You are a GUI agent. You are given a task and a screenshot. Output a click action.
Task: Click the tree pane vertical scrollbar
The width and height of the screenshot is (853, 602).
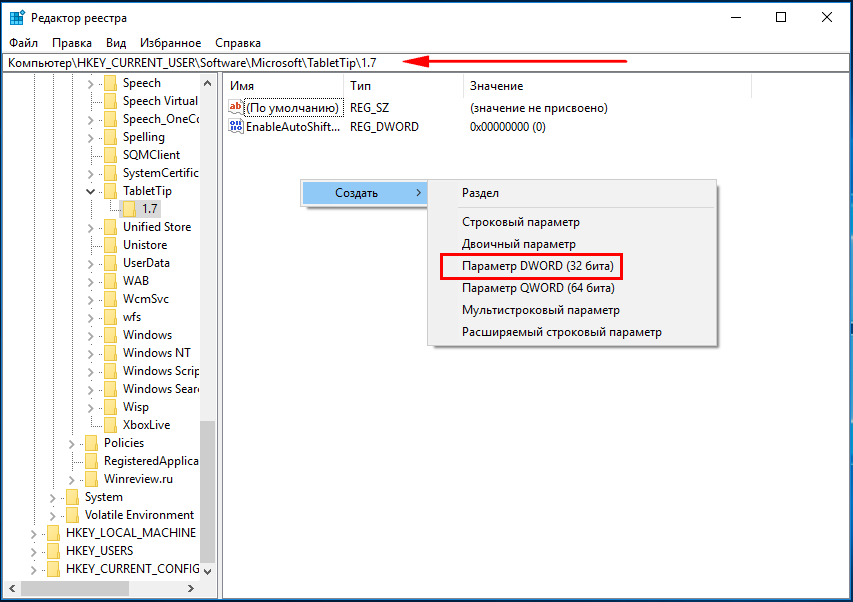pyautogui.click(x=208, y=480)
